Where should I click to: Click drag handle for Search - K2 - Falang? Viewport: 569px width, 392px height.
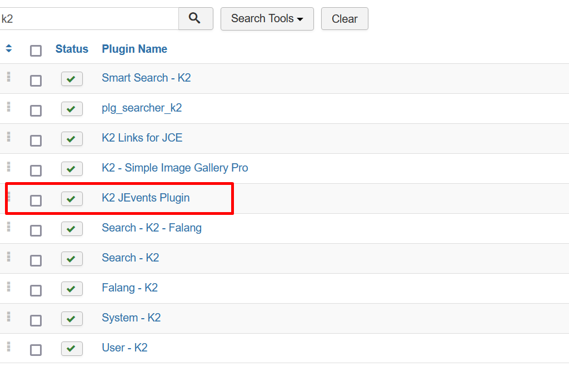pyautogui.click(x=9, y=227)
